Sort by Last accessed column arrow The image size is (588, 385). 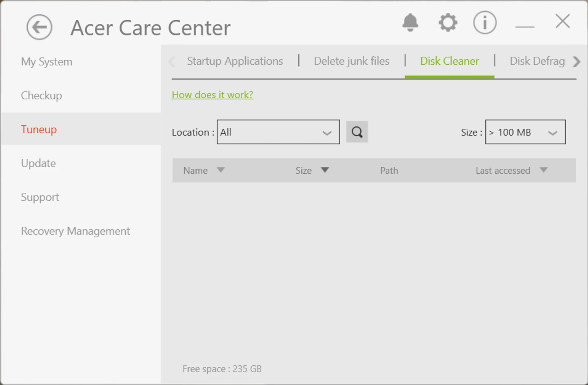click(543, 170)
